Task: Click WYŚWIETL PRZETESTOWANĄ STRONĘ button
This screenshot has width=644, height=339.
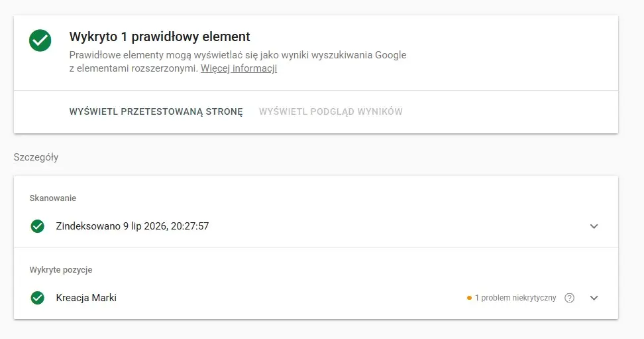Action: click(156, 111)
